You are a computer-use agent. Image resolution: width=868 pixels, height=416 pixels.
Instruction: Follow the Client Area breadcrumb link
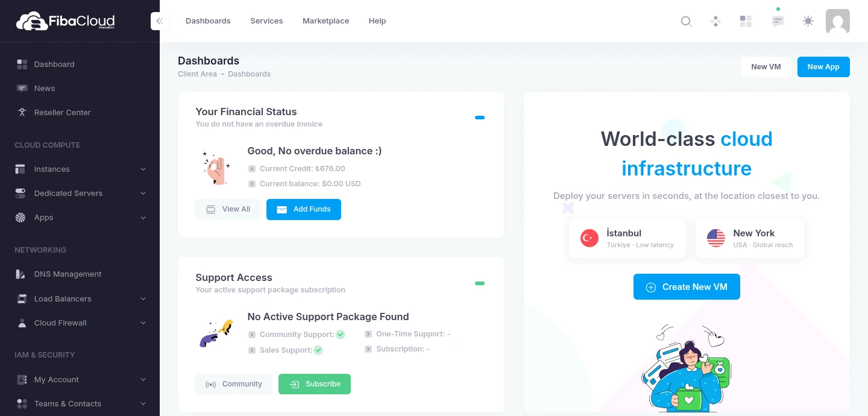point(197,74)
